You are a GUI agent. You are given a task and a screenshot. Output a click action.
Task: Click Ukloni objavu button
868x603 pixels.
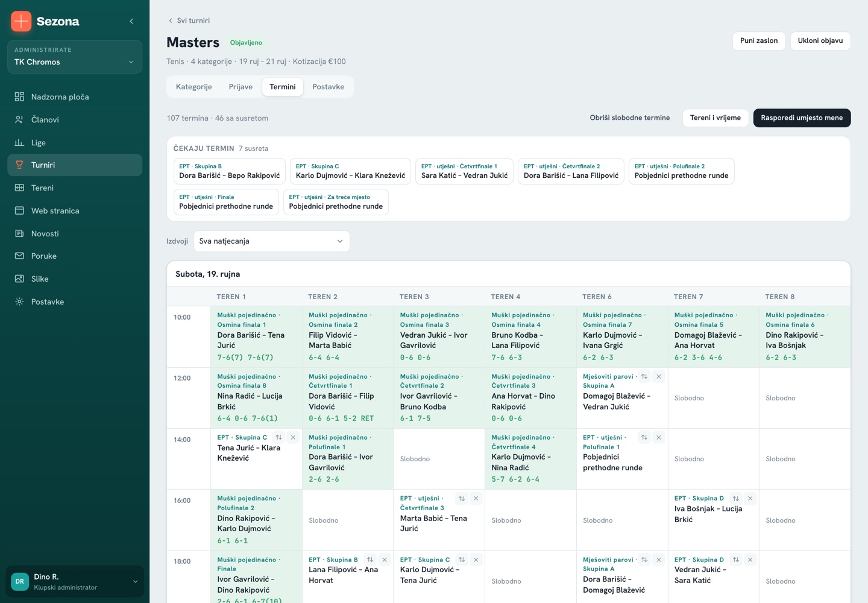(820, 40)
